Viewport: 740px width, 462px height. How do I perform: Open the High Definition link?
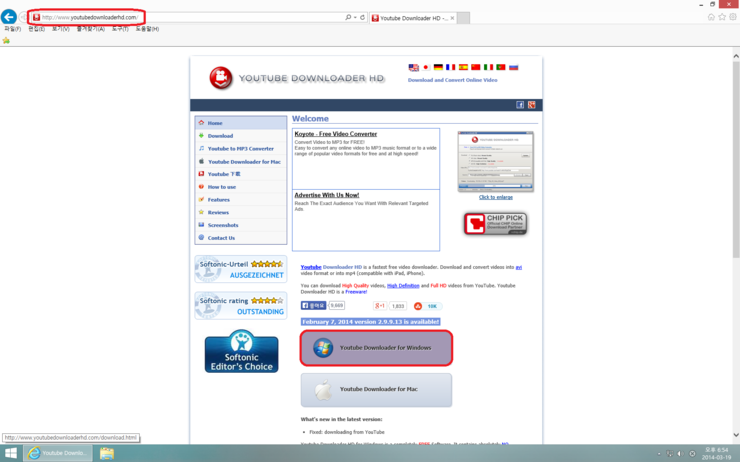pos(403,286)
